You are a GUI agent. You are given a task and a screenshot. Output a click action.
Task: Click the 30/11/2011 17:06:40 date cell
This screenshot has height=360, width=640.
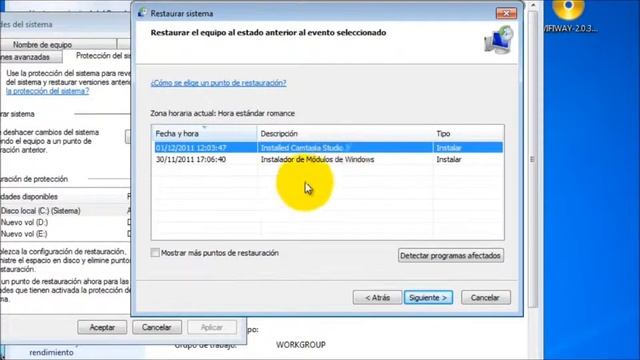click(191, 160)
